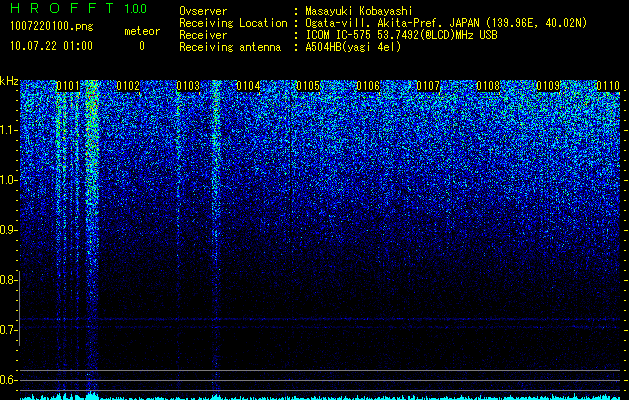Click the 0103 time marker
Image resolution: width=629 pixels, height=400 pixels.
[188, 86]
